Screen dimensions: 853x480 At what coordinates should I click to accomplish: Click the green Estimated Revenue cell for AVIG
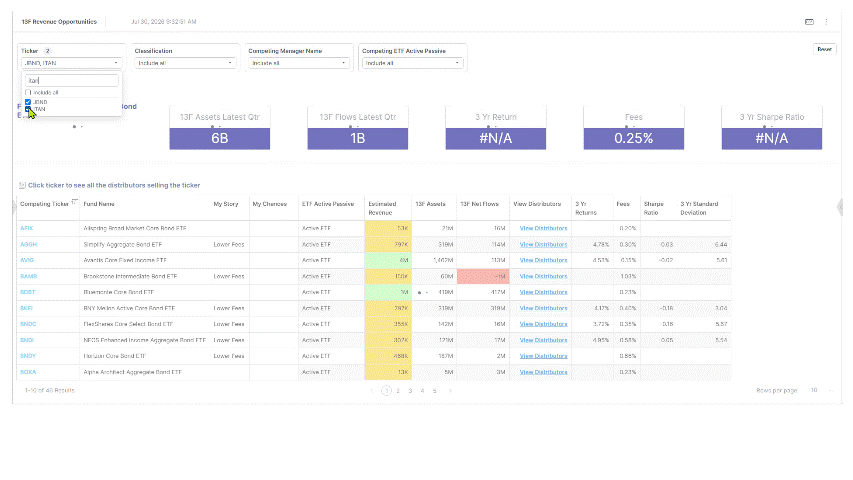(388, 260)
